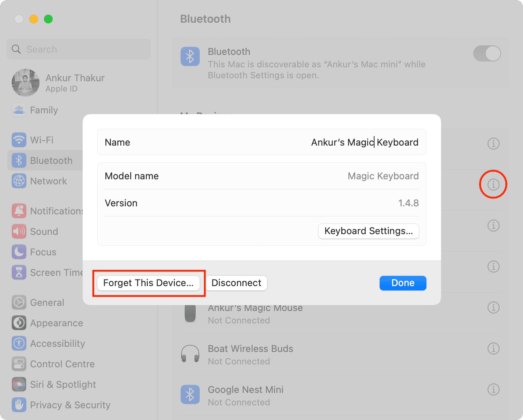Click the Ankur's Magic Mouse device name

[255, 308]
